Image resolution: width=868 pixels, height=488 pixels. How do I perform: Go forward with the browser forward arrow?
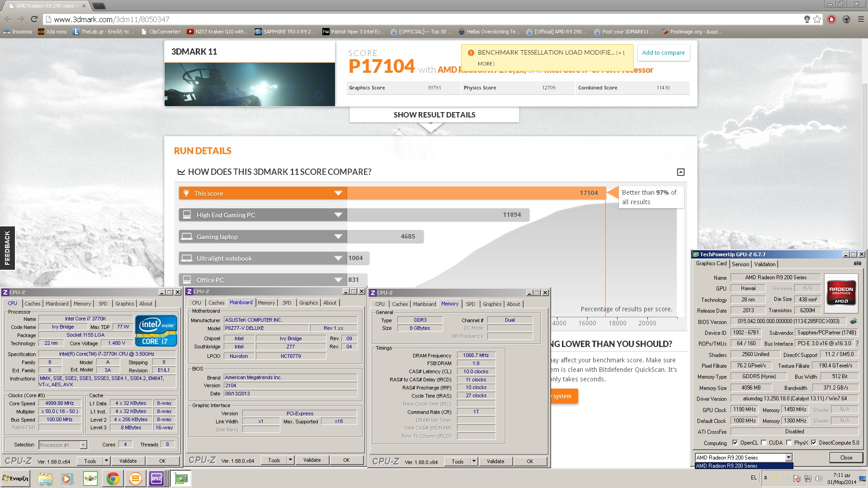(21, 19)
